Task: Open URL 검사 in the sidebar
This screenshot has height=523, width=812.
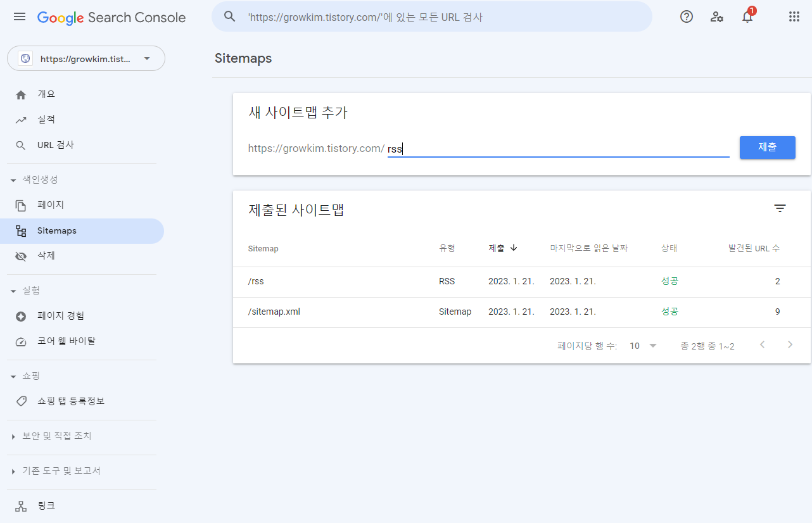Action: pos(82,145)
